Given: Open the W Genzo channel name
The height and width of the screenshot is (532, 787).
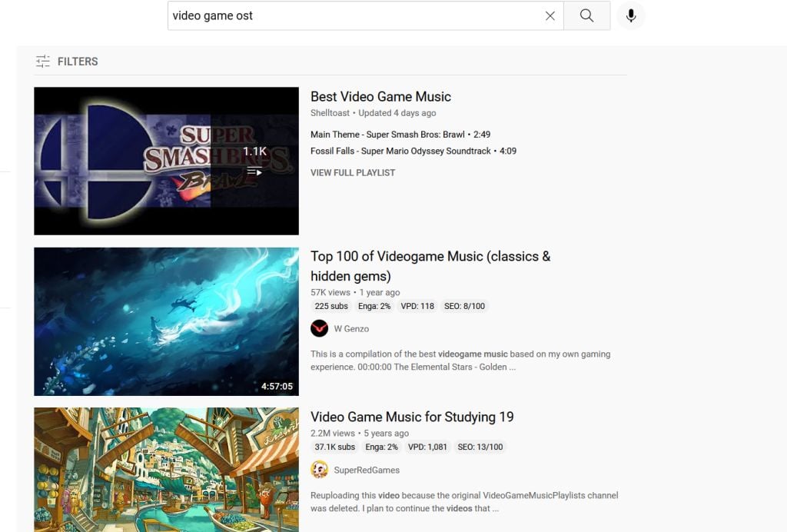Looking at the screenshot, I should [351, 329].
